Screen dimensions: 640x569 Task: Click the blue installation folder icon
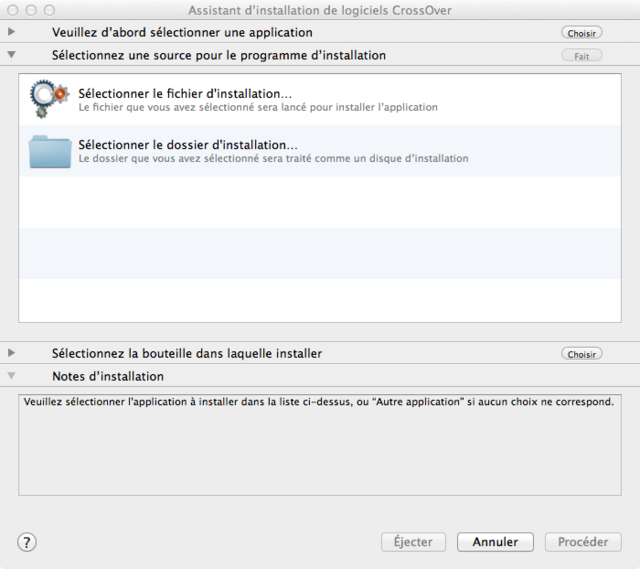coord(50,151)
